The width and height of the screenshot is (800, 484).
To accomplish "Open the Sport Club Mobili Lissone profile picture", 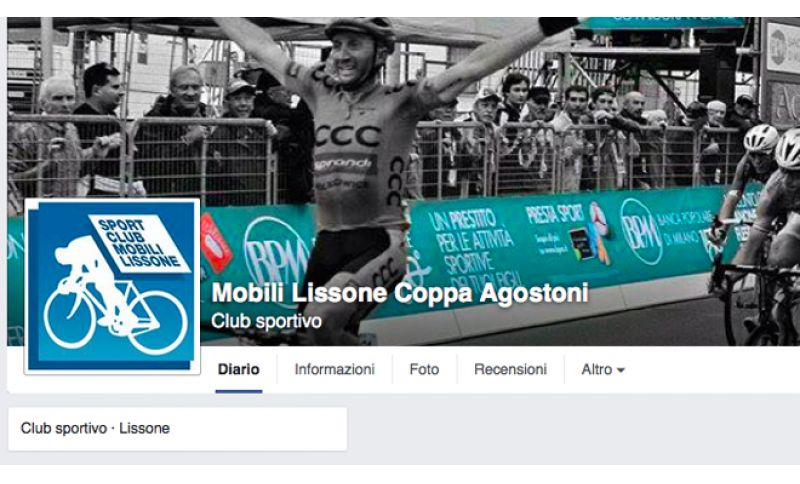I will click(112, 286).
